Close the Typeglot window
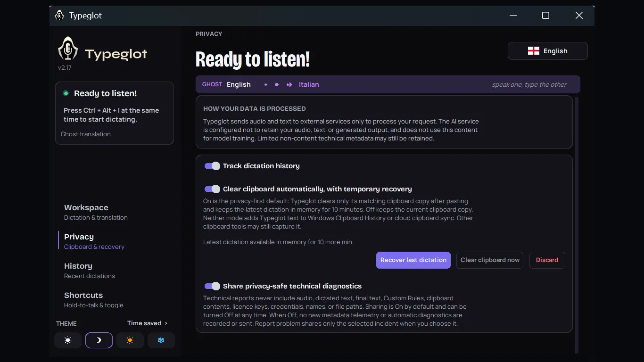Image resolution: width=644 pixels, height=362 pixels. (x=579, y=16)
